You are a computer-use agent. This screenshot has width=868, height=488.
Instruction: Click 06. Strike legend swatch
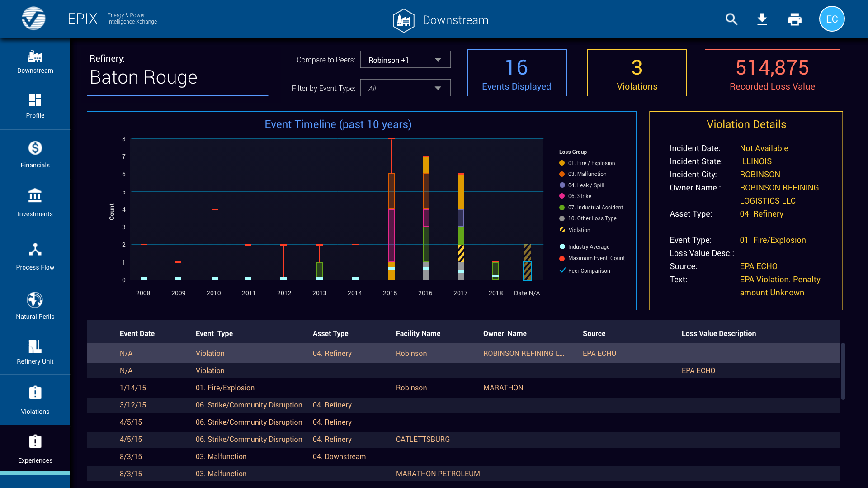point(562,196)
